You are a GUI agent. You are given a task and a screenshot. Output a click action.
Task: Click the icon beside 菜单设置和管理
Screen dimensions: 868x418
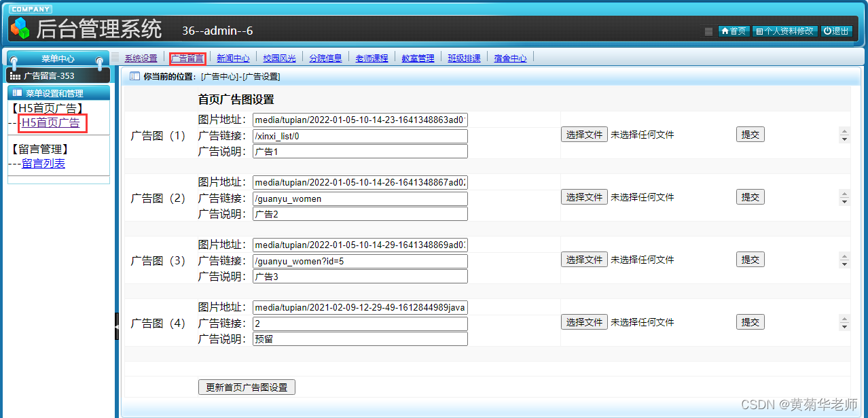17,93
